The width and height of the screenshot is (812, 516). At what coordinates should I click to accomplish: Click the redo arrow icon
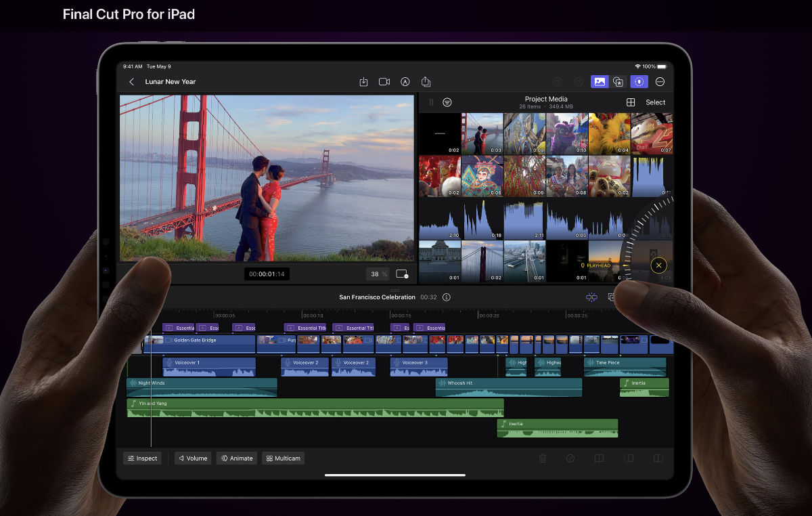[578, 82]
